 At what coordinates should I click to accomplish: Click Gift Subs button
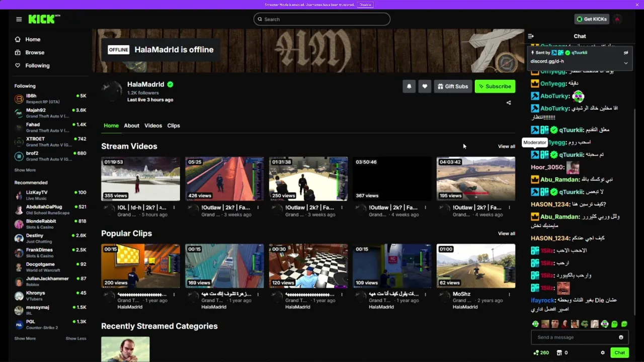453,86
